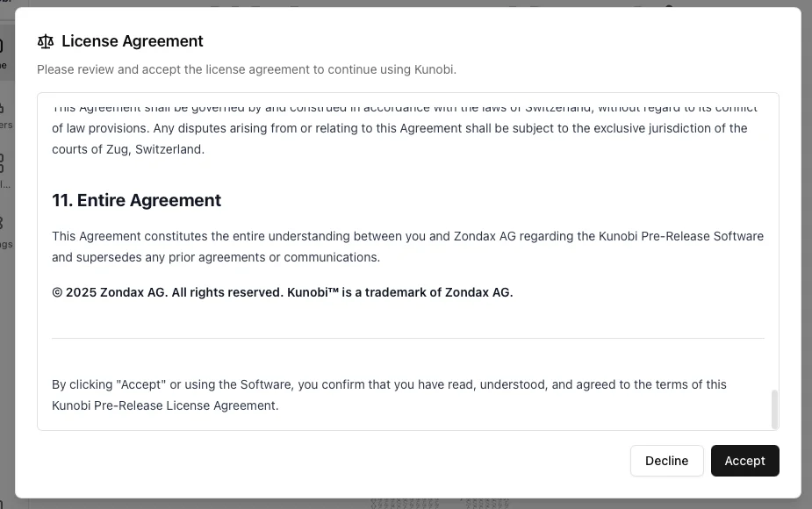This screenshot has height=509, width=812.
Task: Click the Entire Agreement section heading
Action: point(136,200)
